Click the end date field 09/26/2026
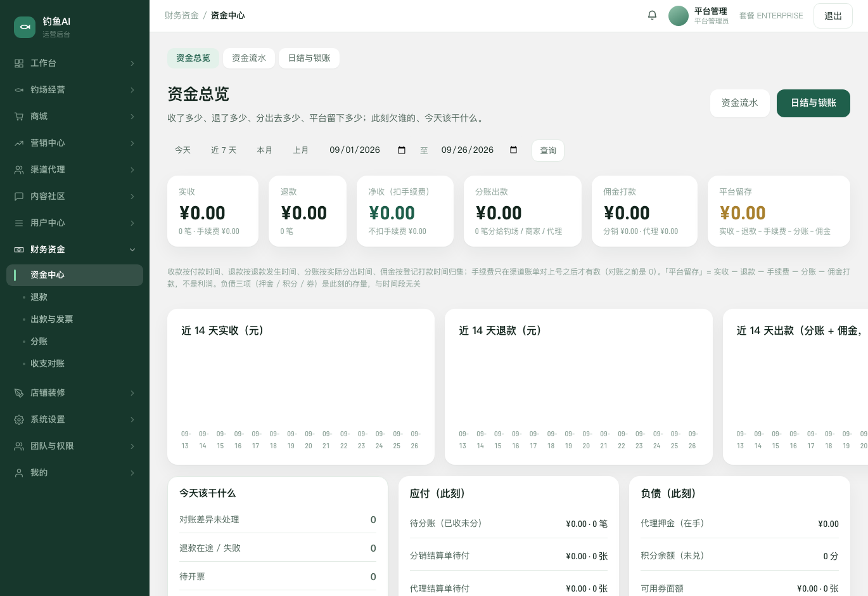 [x=480, y=150]
